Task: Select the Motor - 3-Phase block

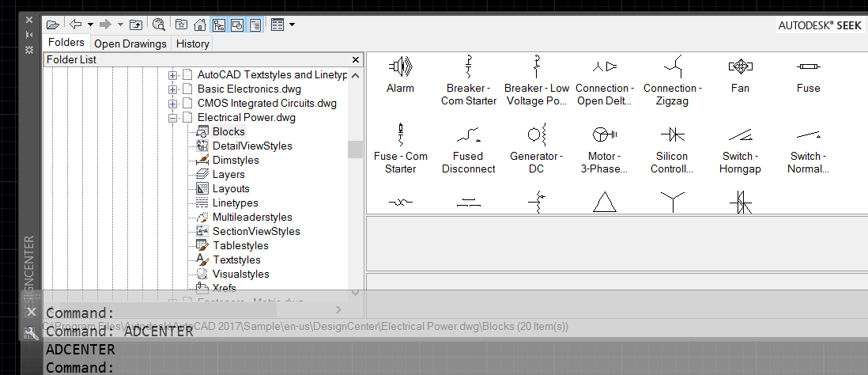Action: coord(605,149)
